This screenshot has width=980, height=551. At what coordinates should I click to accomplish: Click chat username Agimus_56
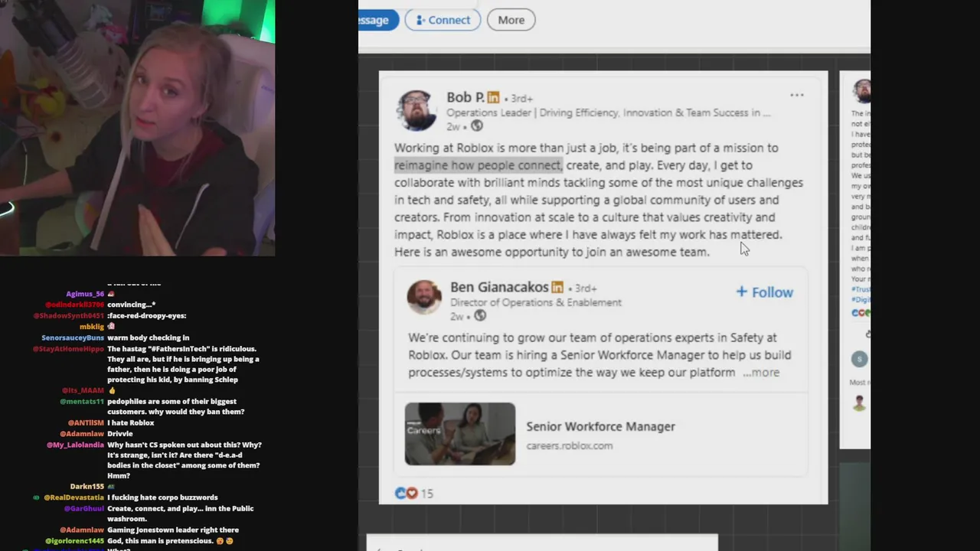[x=85, y=294]
